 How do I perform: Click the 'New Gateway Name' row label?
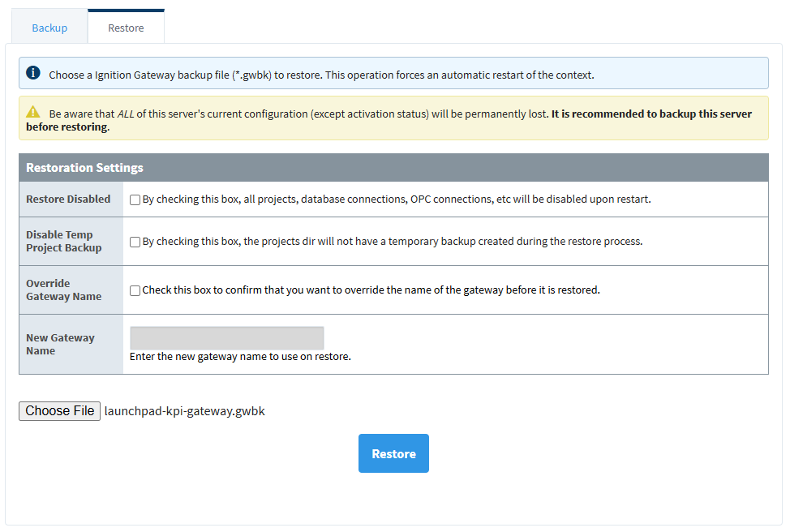(x=60, y=345)
